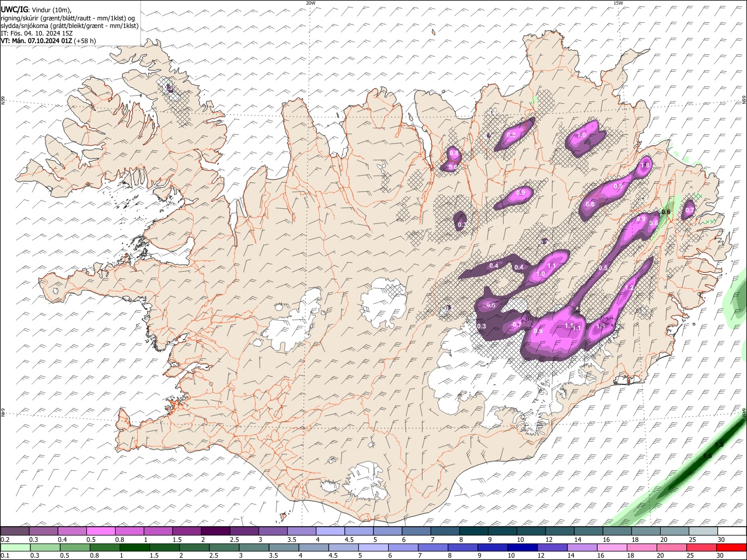Viewport: 747px width, 560px height.
Task: Click the 'slydda/snjókoma' legend description line
Action: 69,26
